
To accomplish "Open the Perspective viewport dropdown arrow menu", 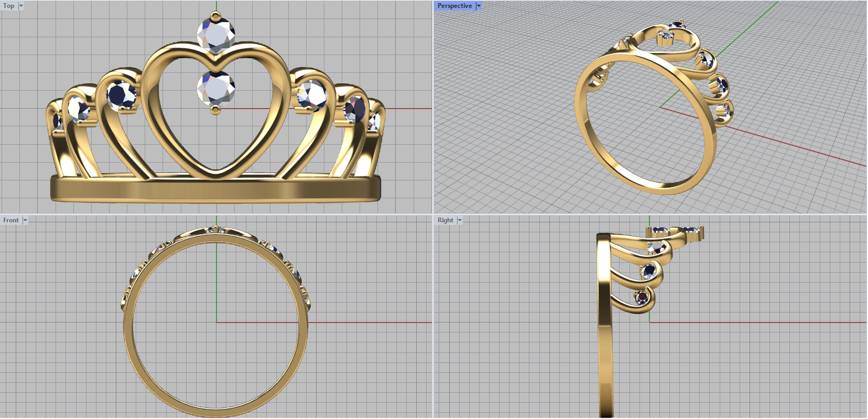I will pos(478,6).
